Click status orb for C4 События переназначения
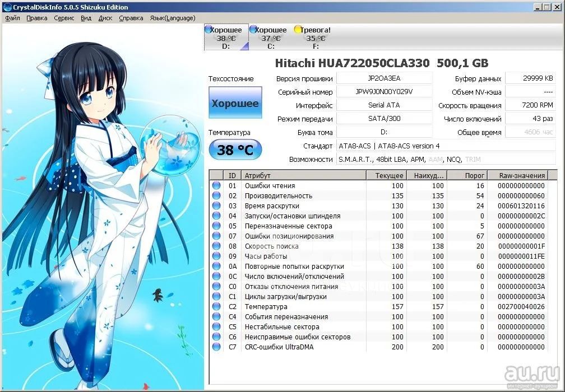The width and height of the screenshot is (565, 392). click(x=216, y=316)
